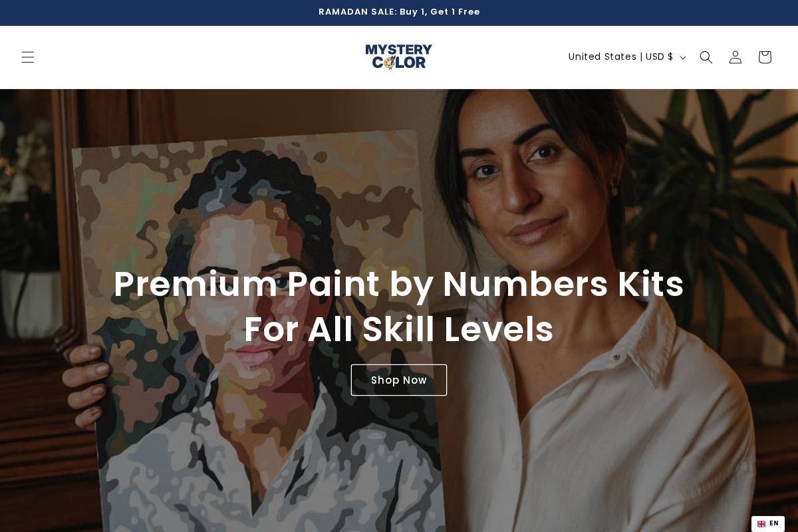Image resolution: width=798 pixels, height=532 pixels.
Task: Open the account login icon
Action: point(735,57)
